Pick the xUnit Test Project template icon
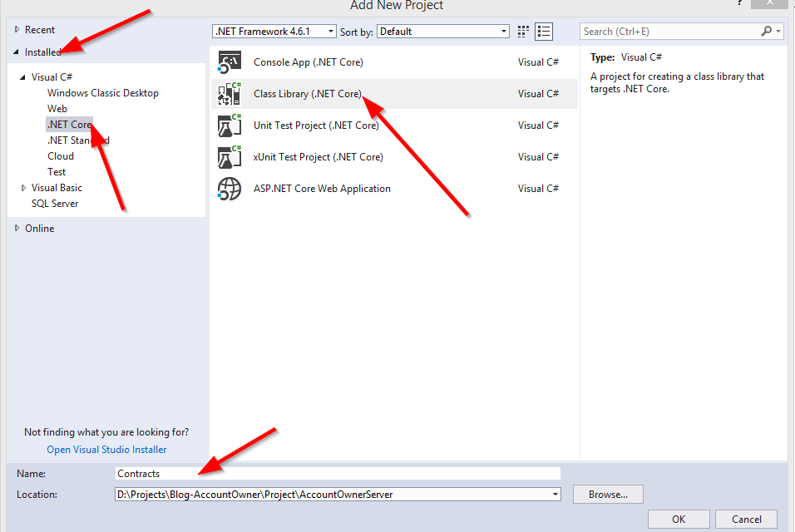795x532 pixels. [x=229, y=157]
